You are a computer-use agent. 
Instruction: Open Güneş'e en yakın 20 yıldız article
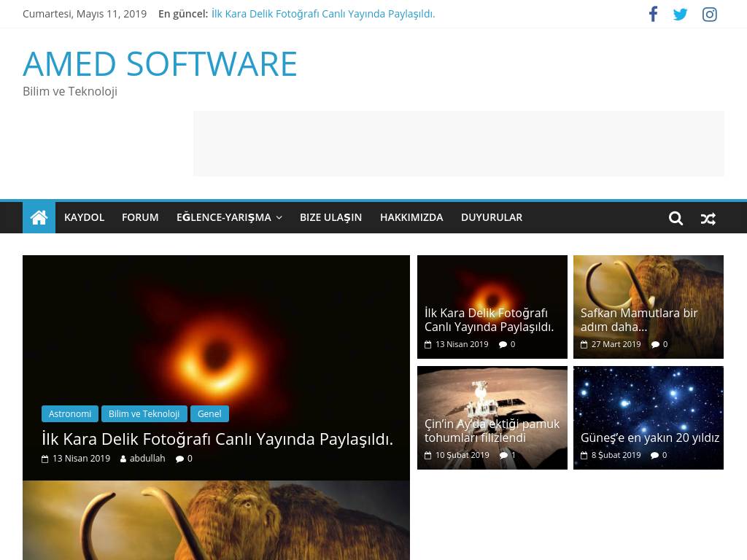click(x=650, y=437)
